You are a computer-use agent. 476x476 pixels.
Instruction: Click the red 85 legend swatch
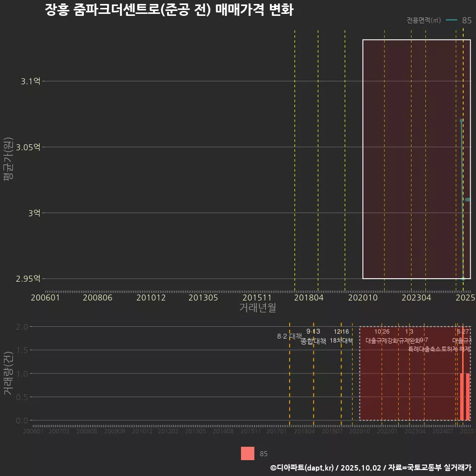pyautogui.click(x=247, y=454)
